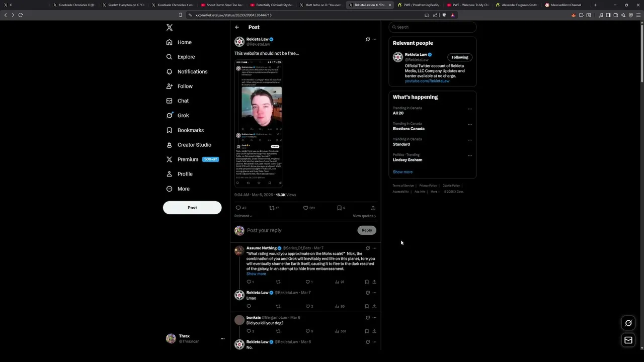Share the Assume Nothing reply

click(374, 282)
